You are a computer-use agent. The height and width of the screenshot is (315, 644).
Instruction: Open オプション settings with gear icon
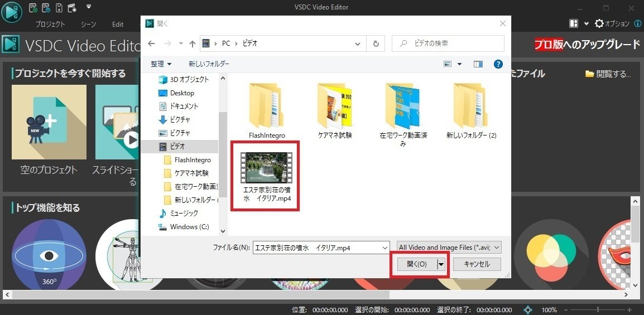point(612,24)
